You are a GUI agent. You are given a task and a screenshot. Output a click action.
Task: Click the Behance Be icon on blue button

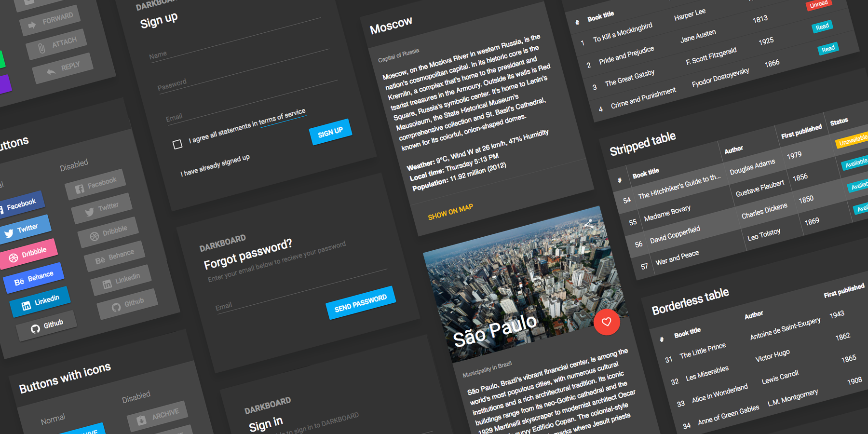coord(19,282)
